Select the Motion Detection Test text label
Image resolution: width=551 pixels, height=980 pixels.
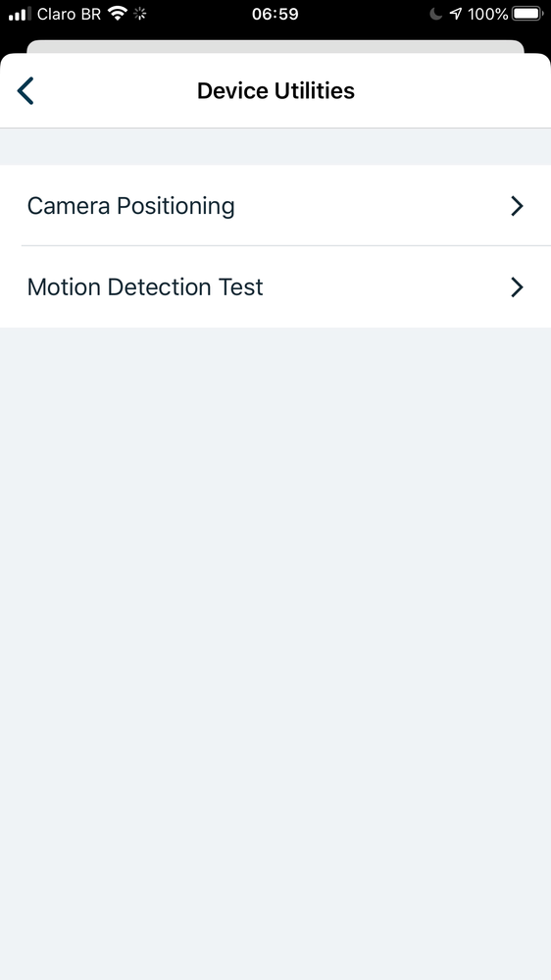145,286
